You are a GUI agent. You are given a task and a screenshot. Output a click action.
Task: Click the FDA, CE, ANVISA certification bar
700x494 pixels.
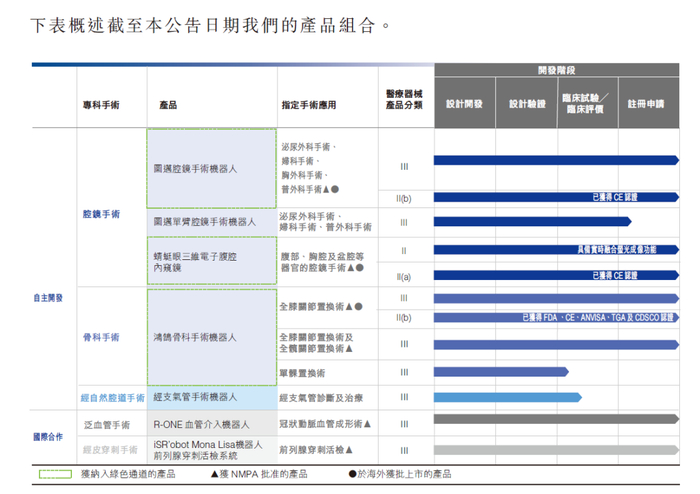(x=556, y=317)
